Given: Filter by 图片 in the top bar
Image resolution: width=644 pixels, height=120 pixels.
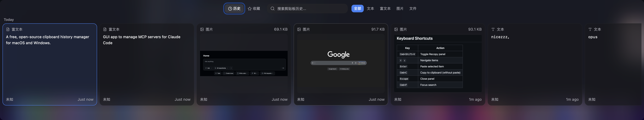Looking at the screenshot, I should point(400,9).
